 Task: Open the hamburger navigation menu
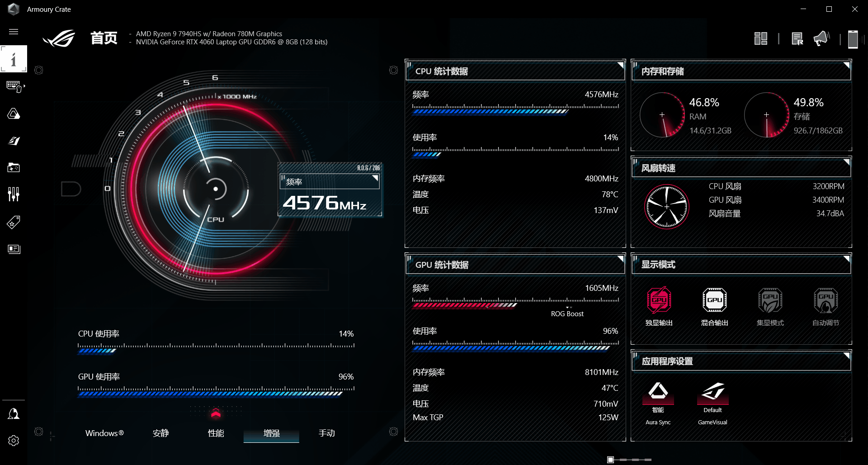click(14, 32)
